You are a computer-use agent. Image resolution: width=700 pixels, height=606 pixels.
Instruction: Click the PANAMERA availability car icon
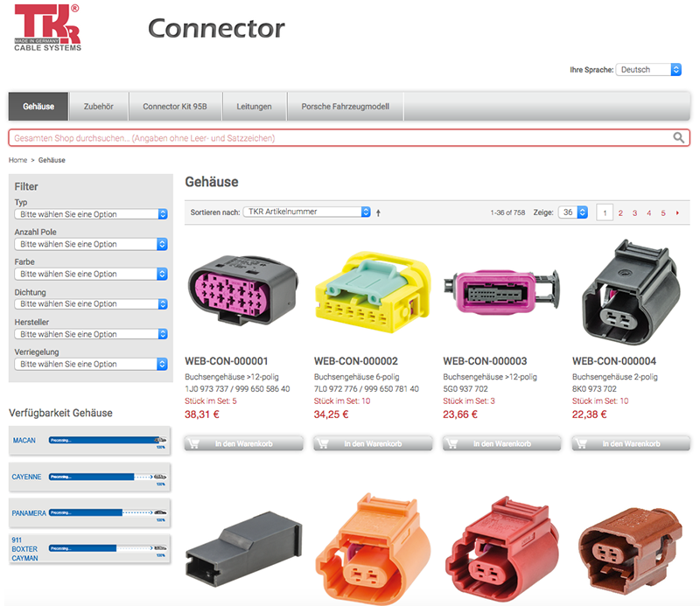(160, 512)
